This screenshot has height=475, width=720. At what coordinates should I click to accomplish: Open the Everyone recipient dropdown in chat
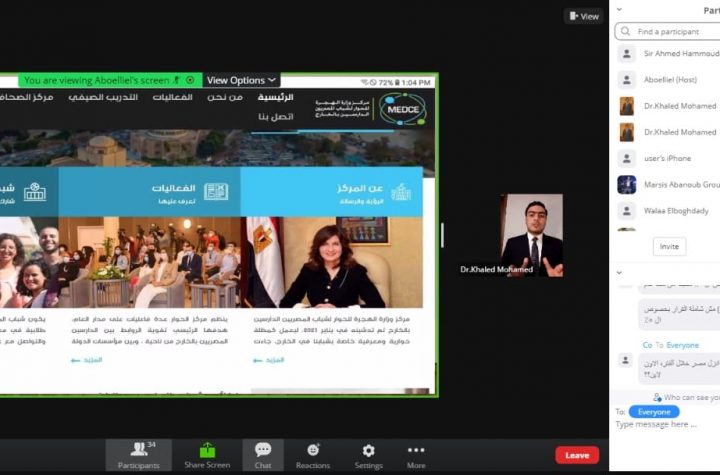pyautogui.click(x=654, y=411)
